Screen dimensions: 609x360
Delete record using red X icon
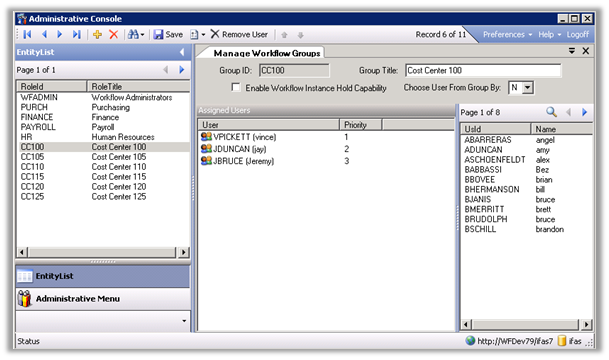tap(113, 35)
